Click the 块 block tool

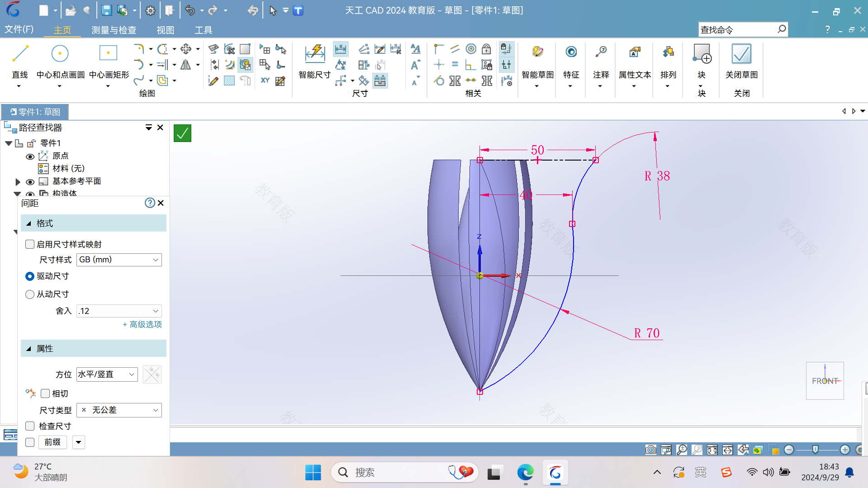pyautogui.click(x=702, y=61)
